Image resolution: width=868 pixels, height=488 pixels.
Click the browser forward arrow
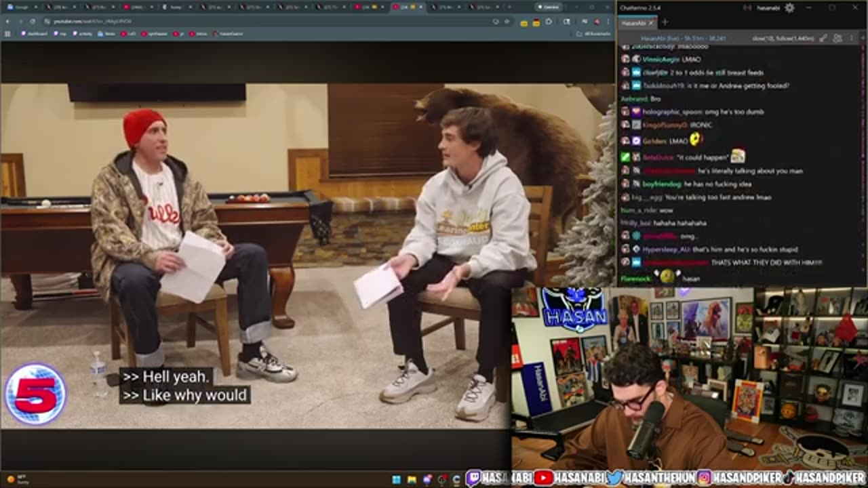click(20, 22)
